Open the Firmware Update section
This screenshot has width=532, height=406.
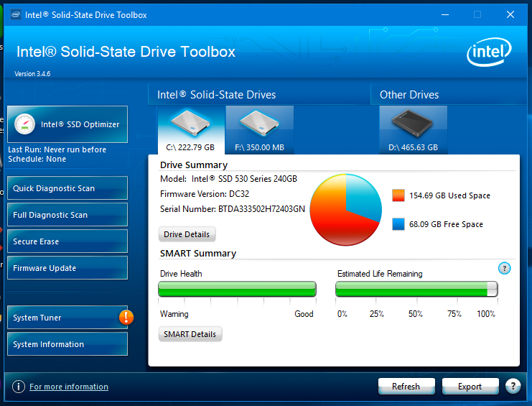click(67, 268)
